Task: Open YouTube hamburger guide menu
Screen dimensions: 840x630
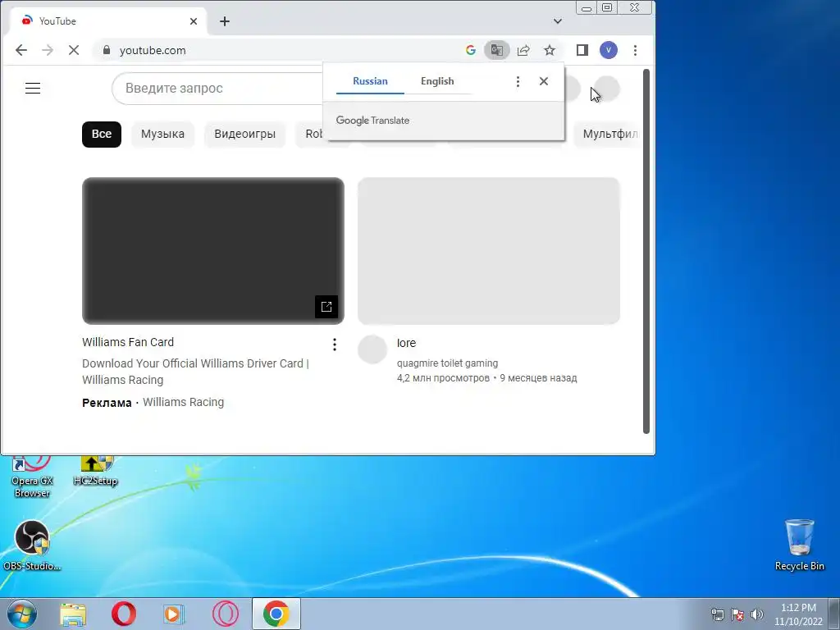Action: (x=33, y=89)
